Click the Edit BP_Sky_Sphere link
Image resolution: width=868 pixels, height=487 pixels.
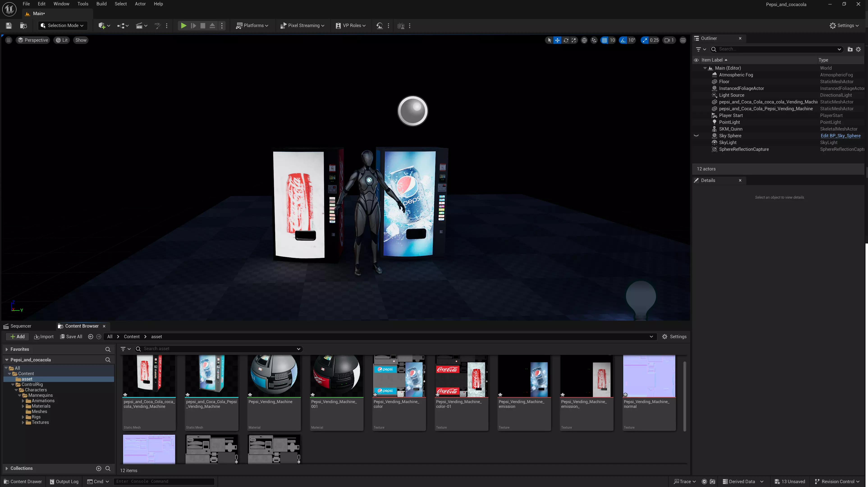[840, 136]
